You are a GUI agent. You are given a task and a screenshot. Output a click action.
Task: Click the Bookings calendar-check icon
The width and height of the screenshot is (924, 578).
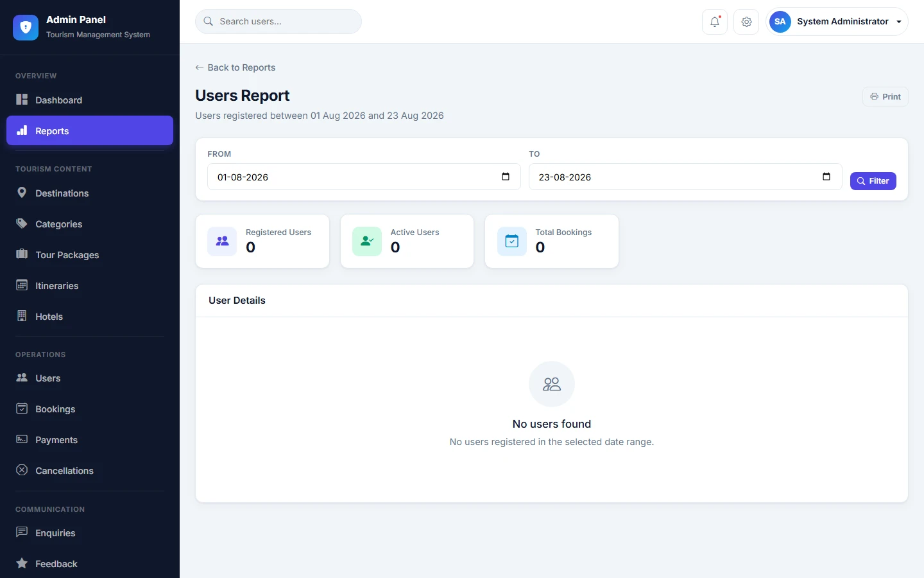click(22, 408)
